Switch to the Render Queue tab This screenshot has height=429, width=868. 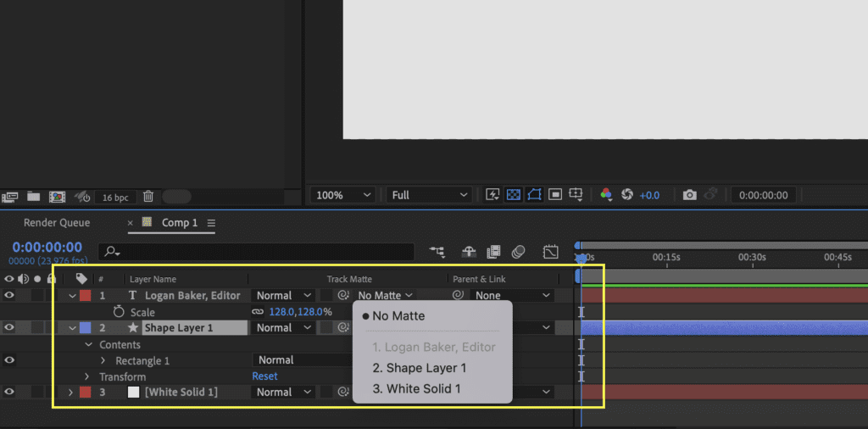point(57,222)
